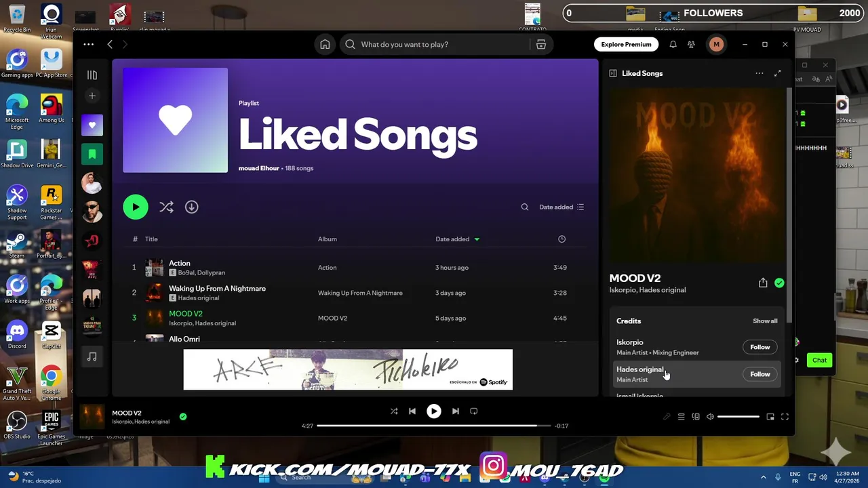Collapse Your Library sidebar icon
The height and width of the screenshot is (488, 868).
tap(92, 75)
